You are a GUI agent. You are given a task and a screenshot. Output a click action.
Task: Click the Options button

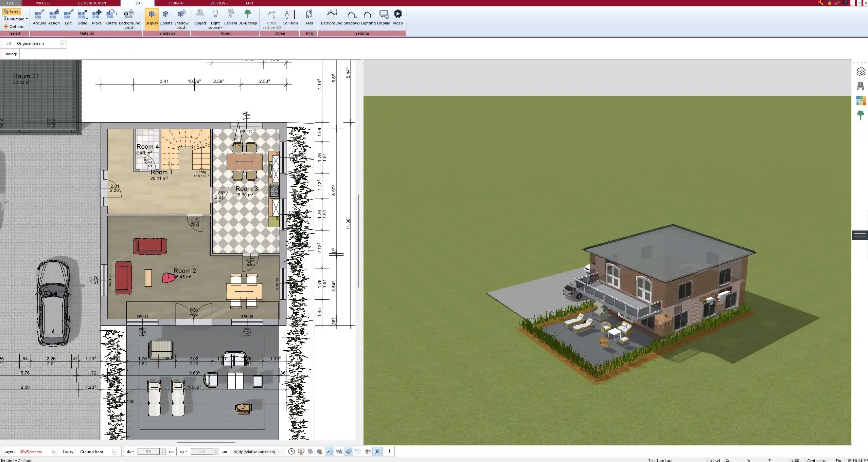click(x=14, y=26)
